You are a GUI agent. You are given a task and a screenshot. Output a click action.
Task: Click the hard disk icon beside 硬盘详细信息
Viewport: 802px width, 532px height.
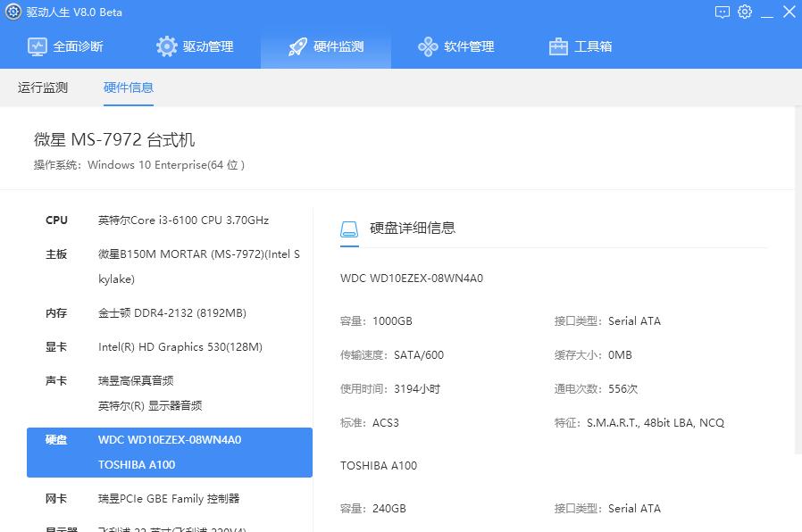point(349,228)
